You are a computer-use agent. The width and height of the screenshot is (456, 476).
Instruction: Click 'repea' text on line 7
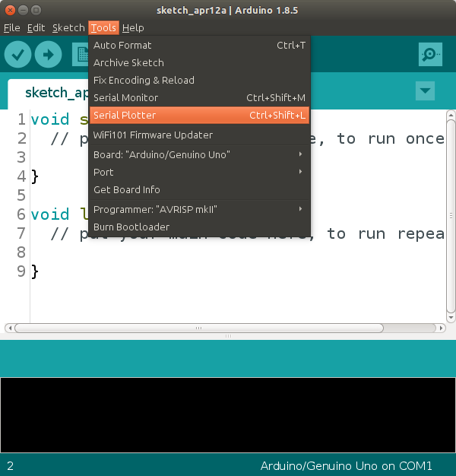click(421, 234)
